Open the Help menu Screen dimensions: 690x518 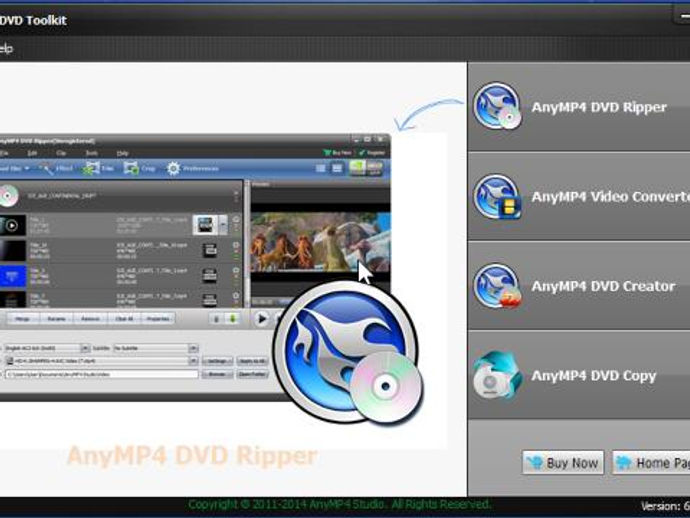(6, 48)
